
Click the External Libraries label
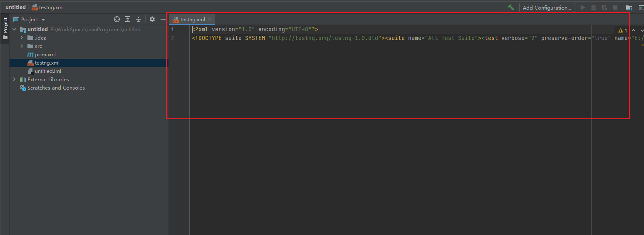[x=48, y=80]
